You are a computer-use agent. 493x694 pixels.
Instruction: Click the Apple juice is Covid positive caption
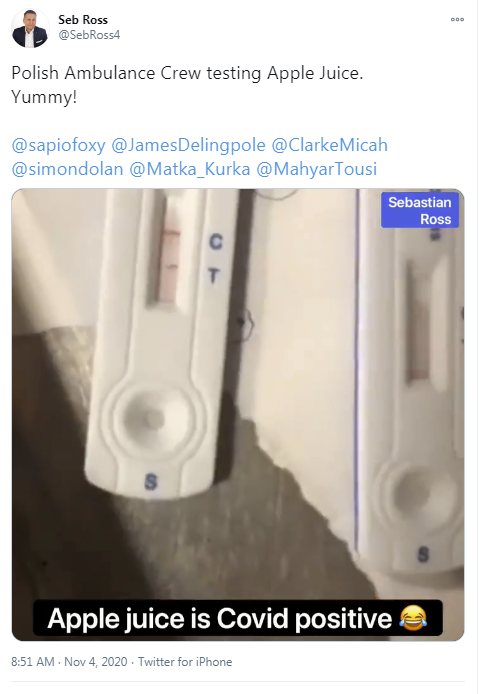[x=238, y=618]
